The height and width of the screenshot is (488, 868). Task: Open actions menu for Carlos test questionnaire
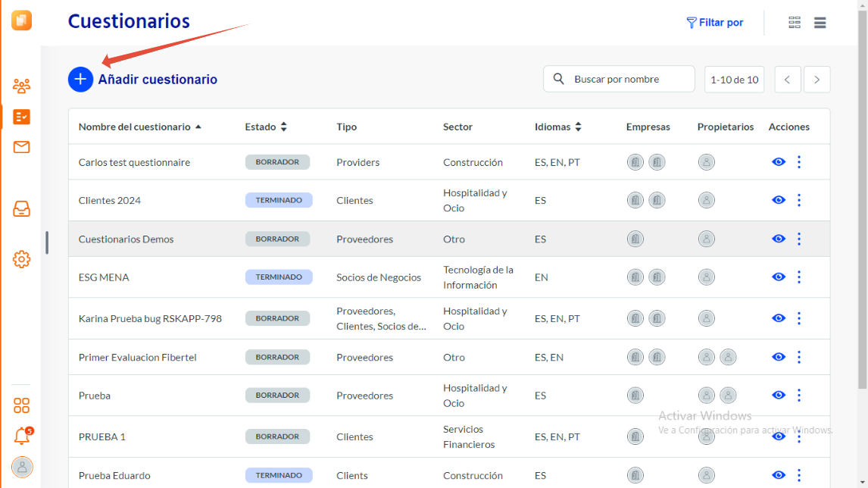coord(799,161)
